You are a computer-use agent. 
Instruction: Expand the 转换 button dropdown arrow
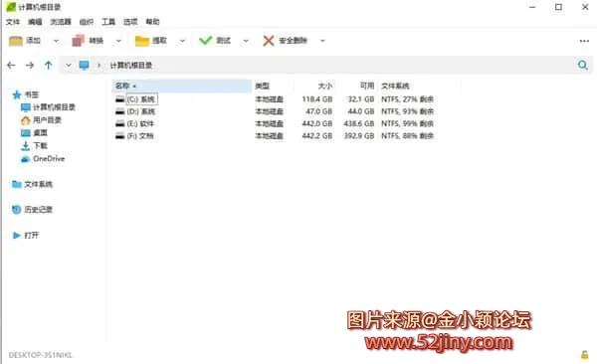pos(118,41)
